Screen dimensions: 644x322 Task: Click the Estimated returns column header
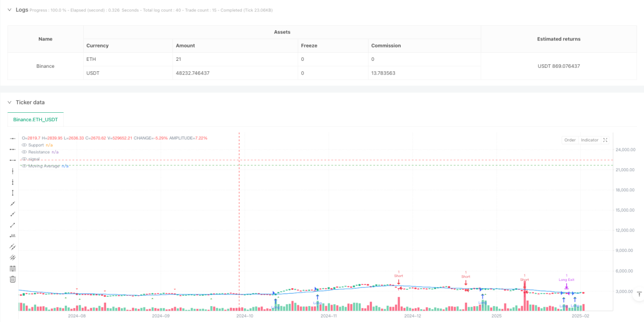(x=559, y=39)
